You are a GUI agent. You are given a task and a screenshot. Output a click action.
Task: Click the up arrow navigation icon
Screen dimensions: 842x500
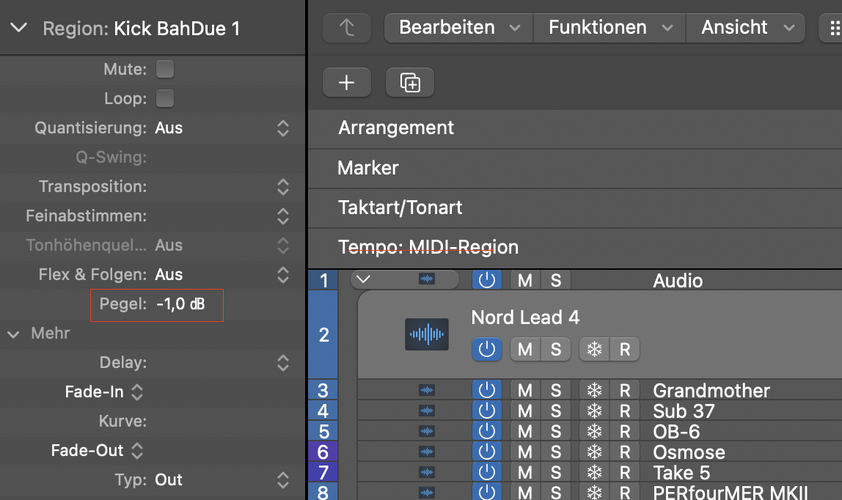[x=347, y=28]
